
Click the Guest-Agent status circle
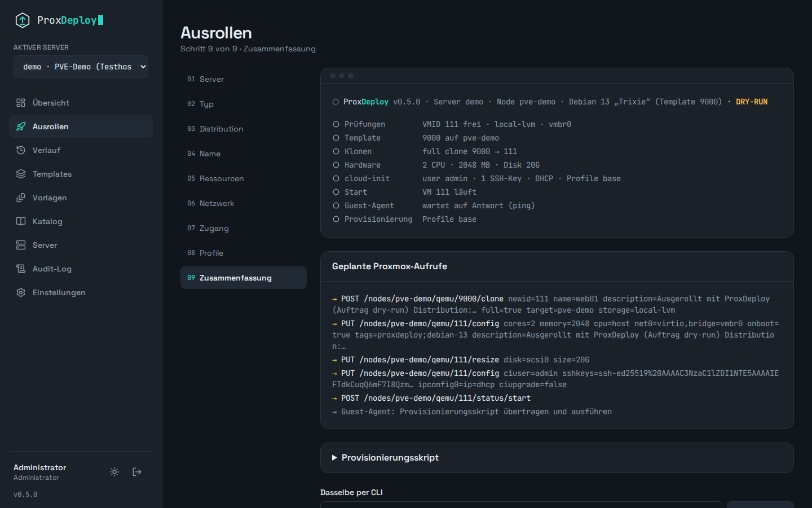coord(336,205)
